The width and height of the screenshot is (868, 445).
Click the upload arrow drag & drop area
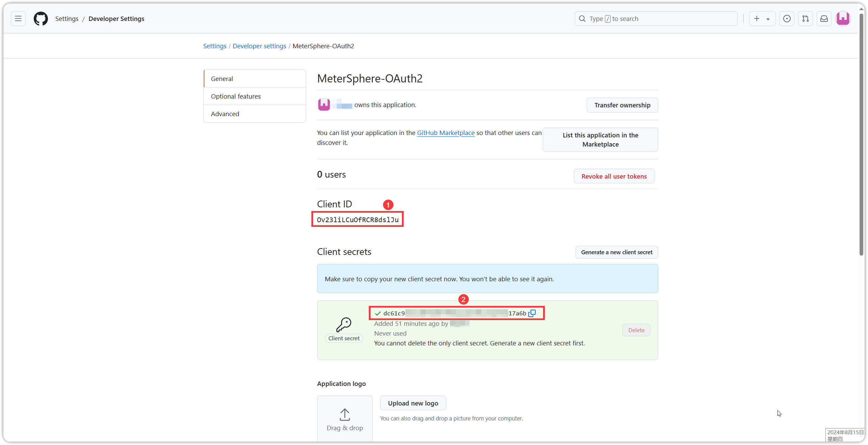click(345, 419)
